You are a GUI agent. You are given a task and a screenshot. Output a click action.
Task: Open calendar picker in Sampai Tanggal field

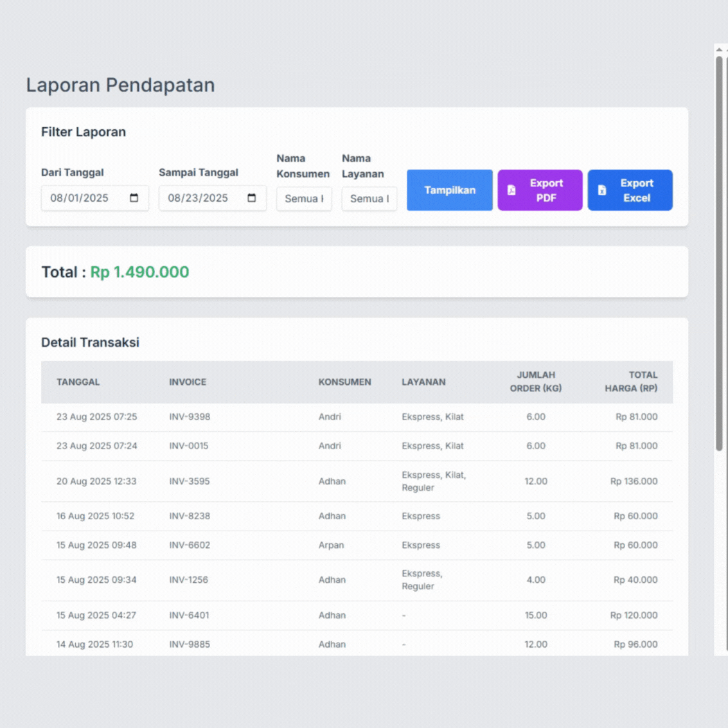point(251,198)
